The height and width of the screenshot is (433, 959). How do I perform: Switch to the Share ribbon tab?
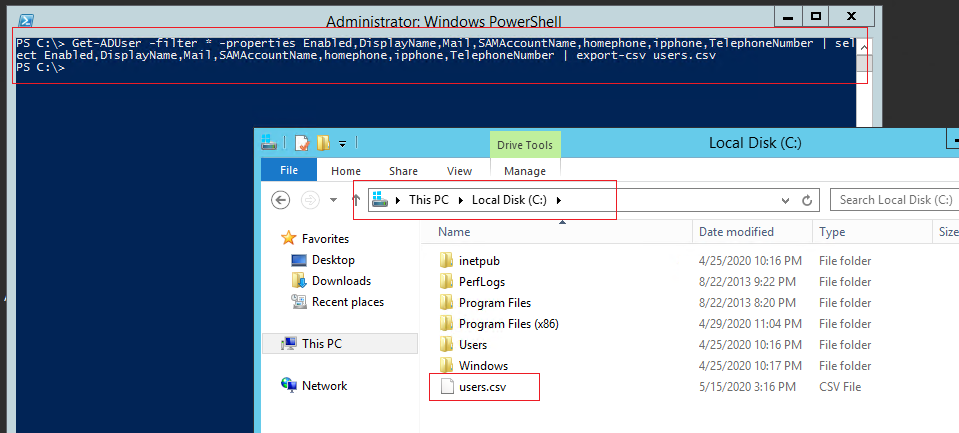tap(403, 171)
